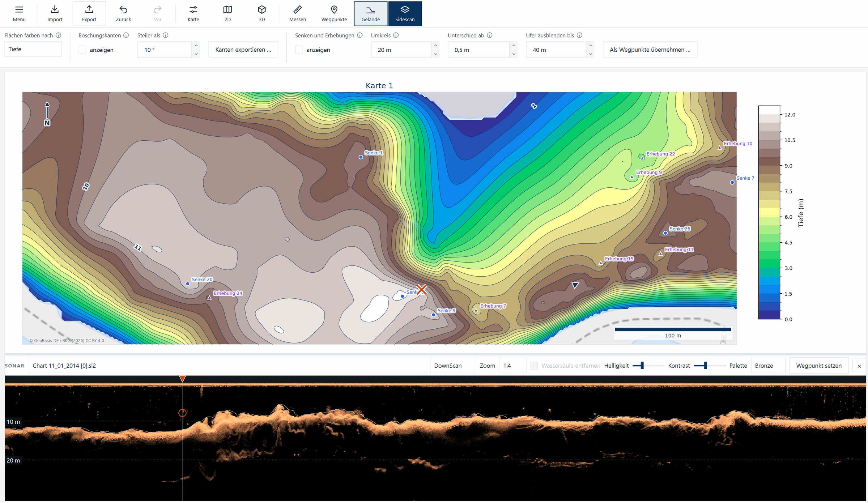Screen dimensions: 868x503
Task: Close the sonar panel with x
Action: coord(859,366)
